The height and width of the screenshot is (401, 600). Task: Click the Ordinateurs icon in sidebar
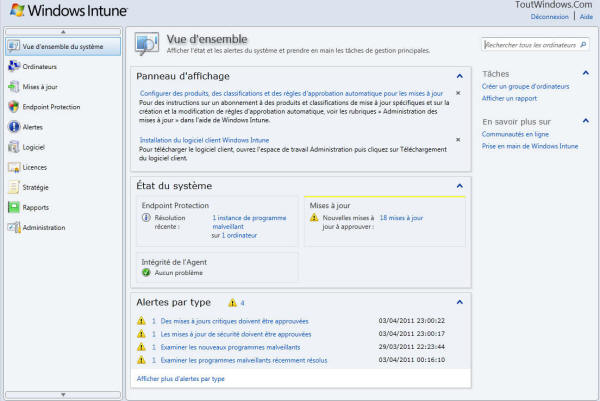[x=14, y=66]
